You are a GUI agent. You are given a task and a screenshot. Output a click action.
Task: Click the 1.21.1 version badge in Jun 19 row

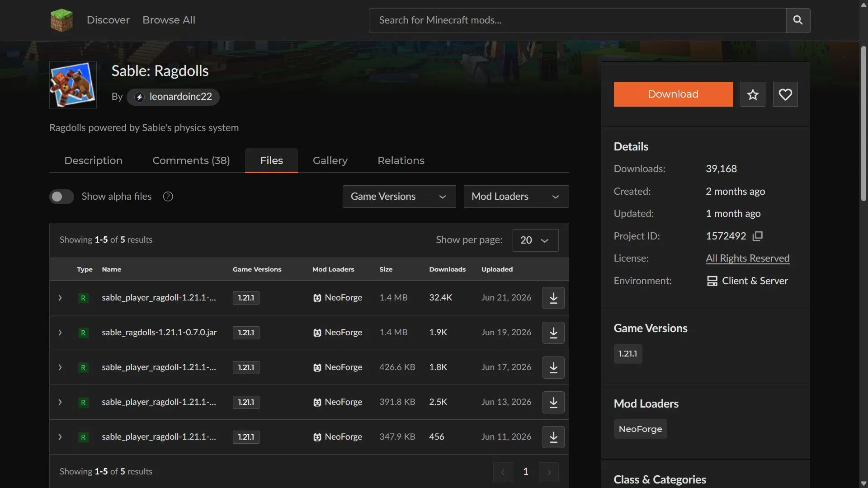(246, 333)
